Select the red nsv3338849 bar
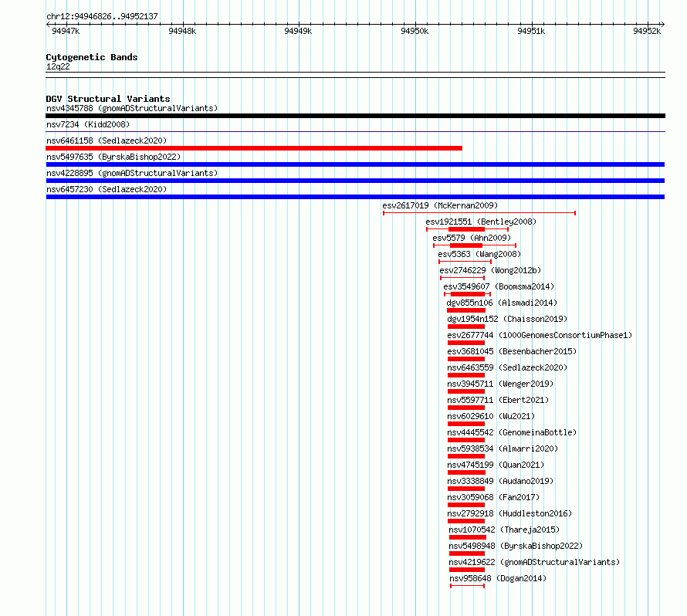The image size is (687, 616). click(x=466, y=489)
